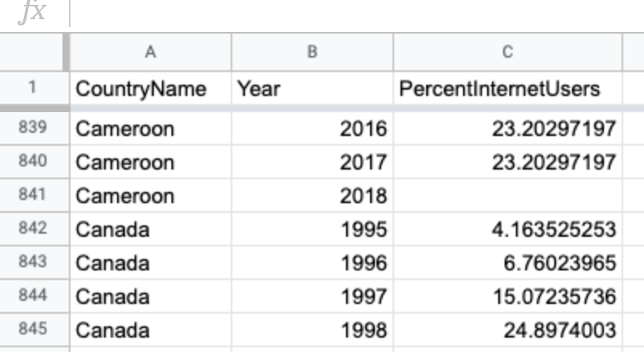
Task: Select row 841 header
Action: tap(33, 195)
